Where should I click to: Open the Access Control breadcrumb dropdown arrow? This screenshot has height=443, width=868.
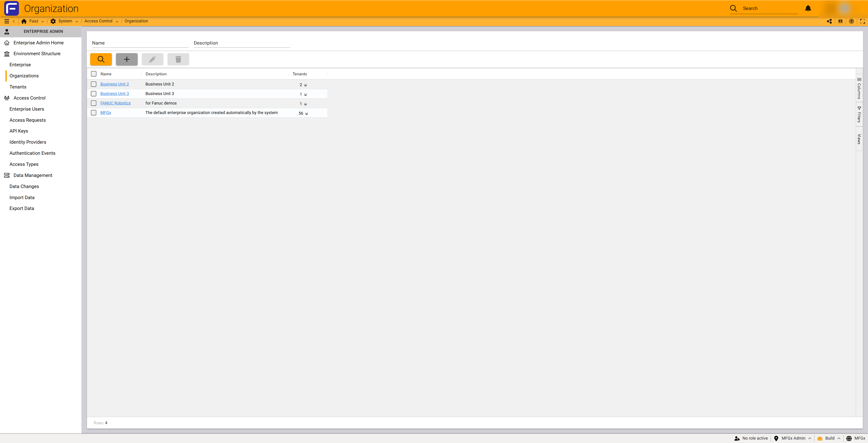117,21
